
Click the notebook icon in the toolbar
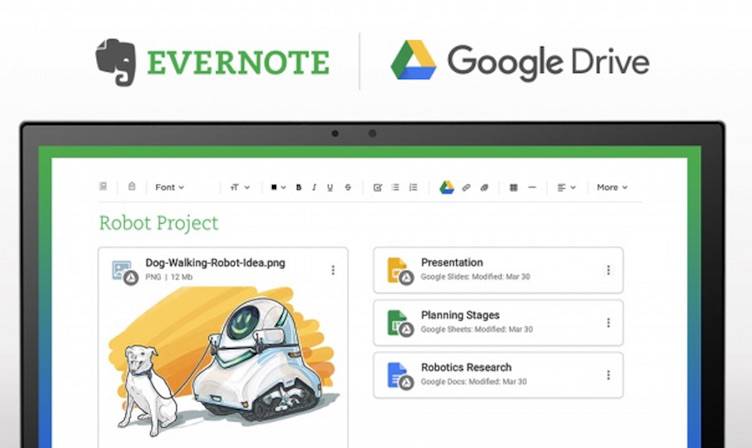(x=103, y=186)
